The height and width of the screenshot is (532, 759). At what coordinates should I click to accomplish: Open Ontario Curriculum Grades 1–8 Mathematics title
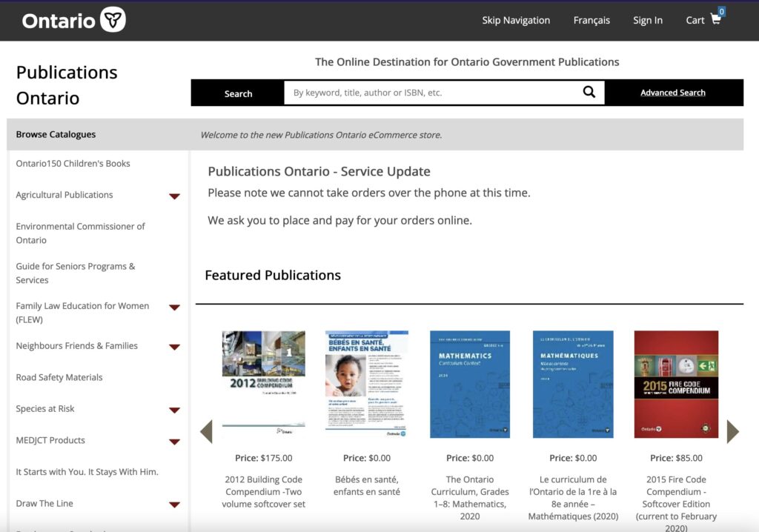[470, 498]
